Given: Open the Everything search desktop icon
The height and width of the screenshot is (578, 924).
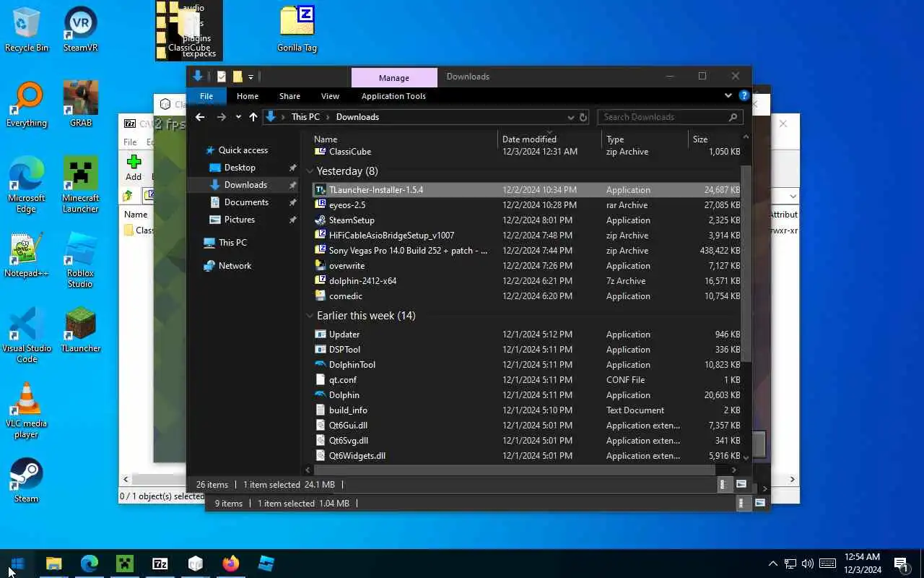Looking at the screenshot, I should [27, 105].
